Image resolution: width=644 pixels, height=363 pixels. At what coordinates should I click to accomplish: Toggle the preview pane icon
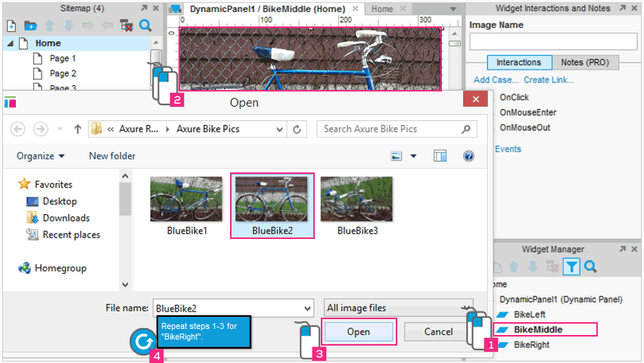pyautogui.click(x=440, y=156)
